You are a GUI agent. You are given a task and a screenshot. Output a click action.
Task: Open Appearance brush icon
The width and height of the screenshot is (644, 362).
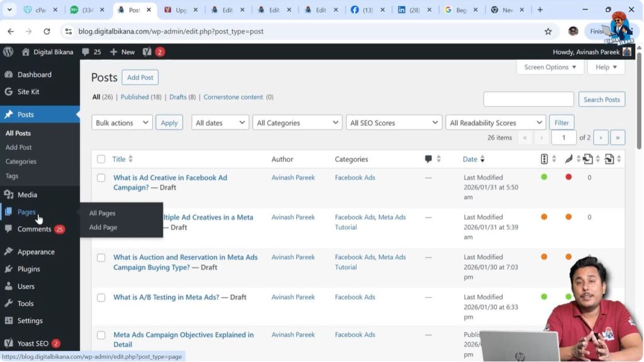pos(9,251)
